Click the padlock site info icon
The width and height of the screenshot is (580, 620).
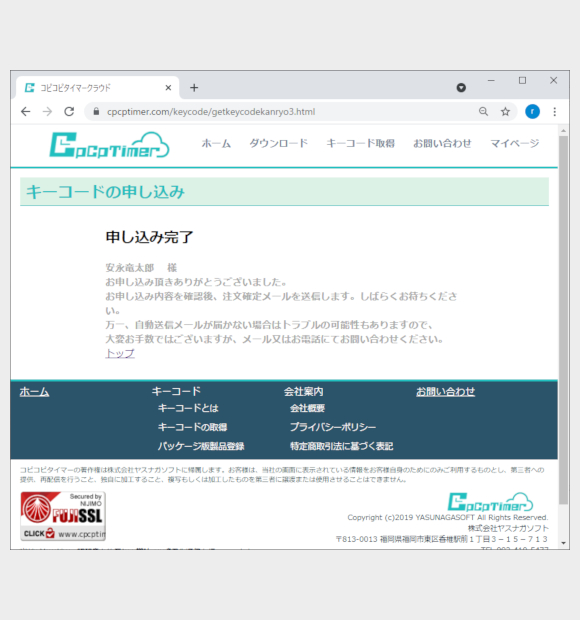coord(96,112)
